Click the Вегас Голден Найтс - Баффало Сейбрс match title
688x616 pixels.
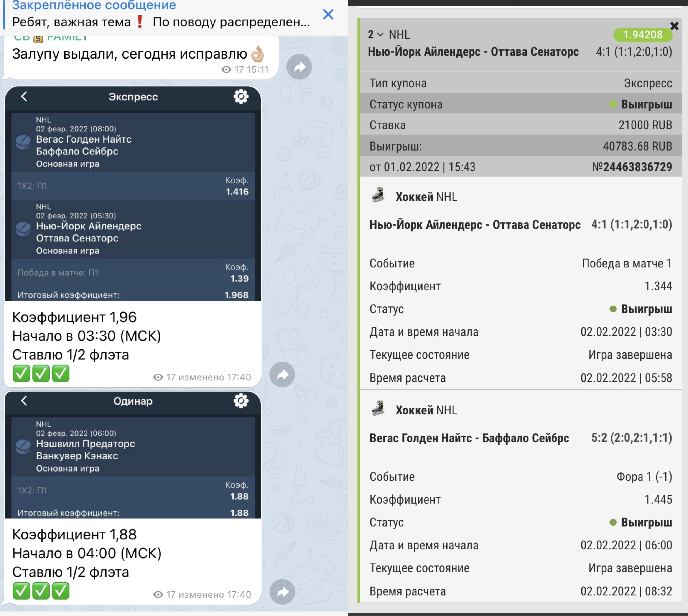(469, 438)
